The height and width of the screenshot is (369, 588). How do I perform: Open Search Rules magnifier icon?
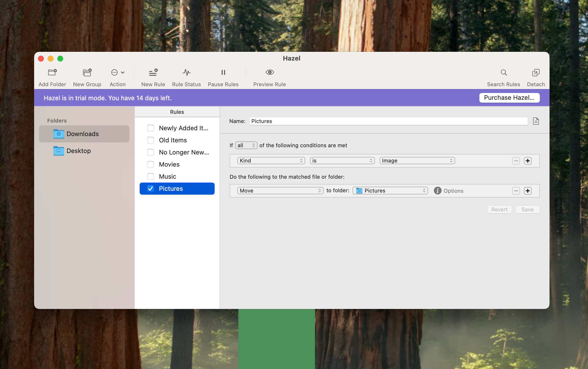504,72
